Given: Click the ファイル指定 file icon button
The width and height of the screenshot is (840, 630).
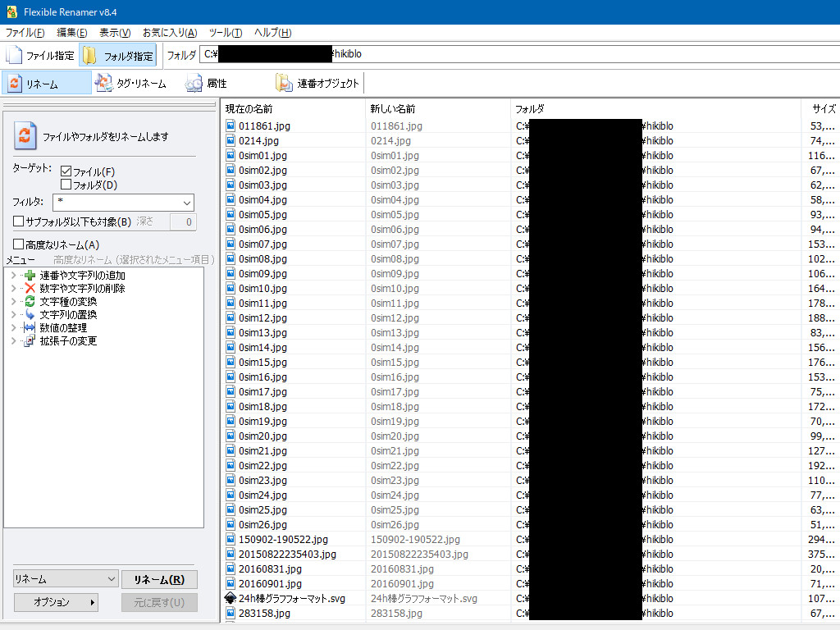Looking at the screenshot, I should pos(14,55).
